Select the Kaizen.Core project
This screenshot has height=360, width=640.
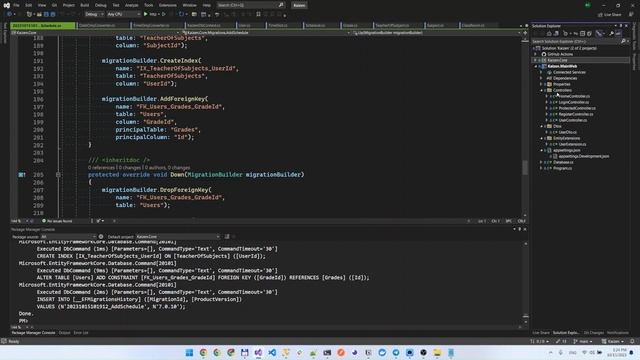click(x=557, y=60)
